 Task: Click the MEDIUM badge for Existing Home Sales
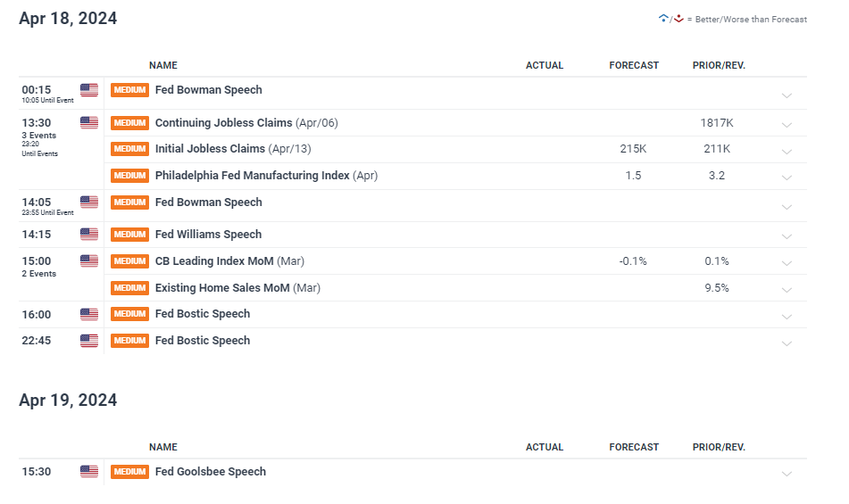[130, 288]
